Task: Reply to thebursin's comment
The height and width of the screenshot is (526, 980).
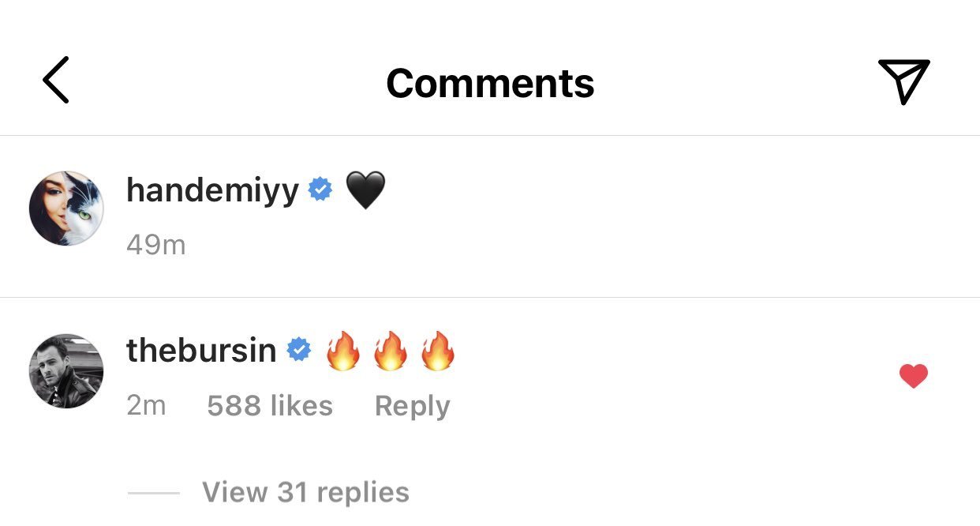Action: click(412, 406)
